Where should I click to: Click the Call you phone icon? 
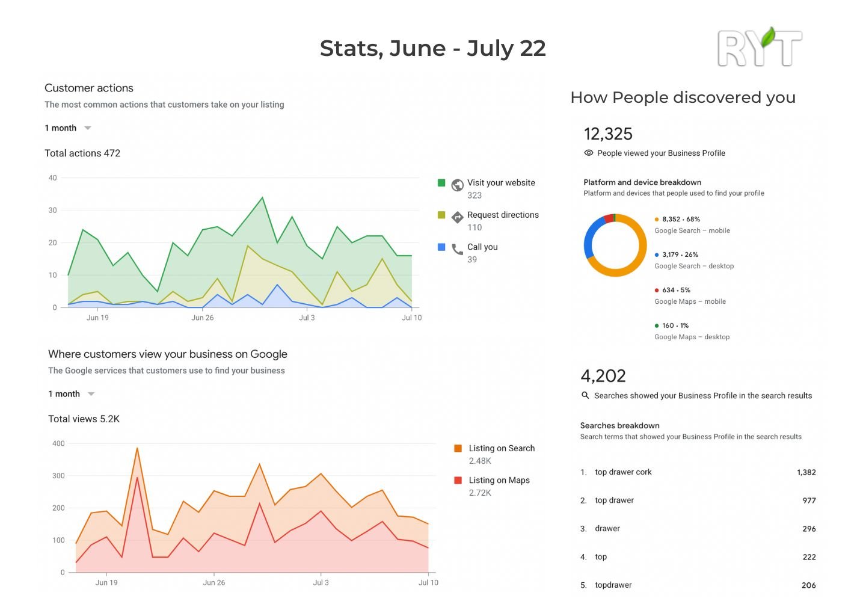[457, 249]
